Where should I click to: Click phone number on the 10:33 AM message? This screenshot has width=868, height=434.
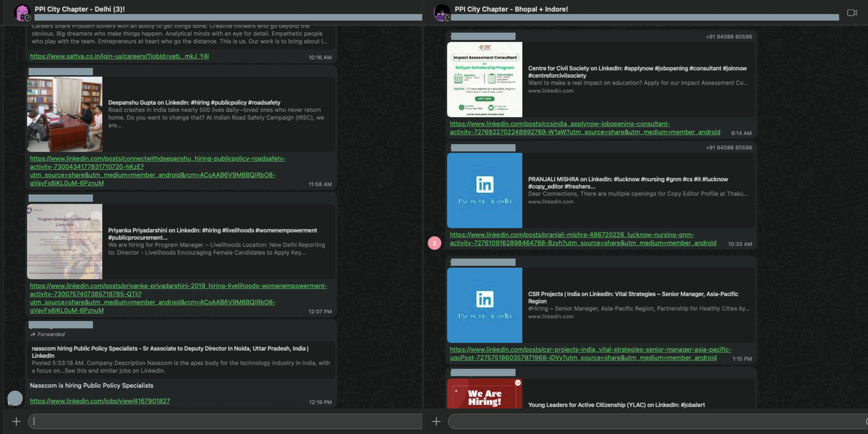(729, 148)
